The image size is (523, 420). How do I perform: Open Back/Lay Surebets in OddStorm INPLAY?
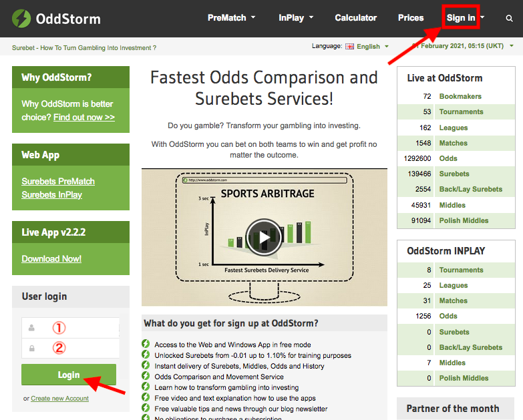point(471,347)
